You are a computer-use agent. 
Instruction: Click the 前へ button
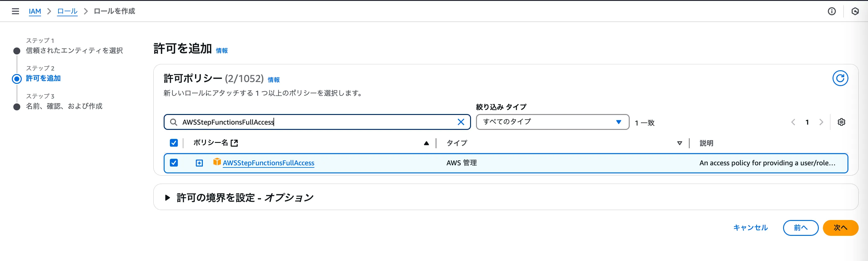800,228
